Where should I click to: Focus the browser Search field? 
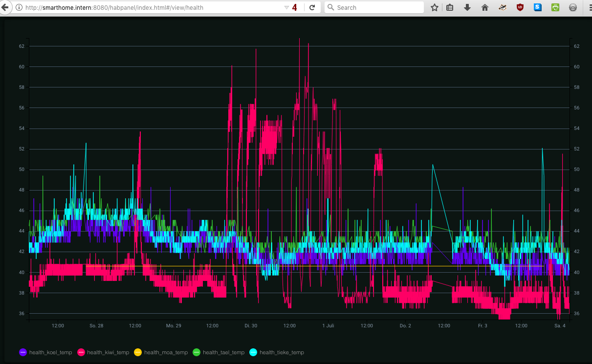[374, 7]
